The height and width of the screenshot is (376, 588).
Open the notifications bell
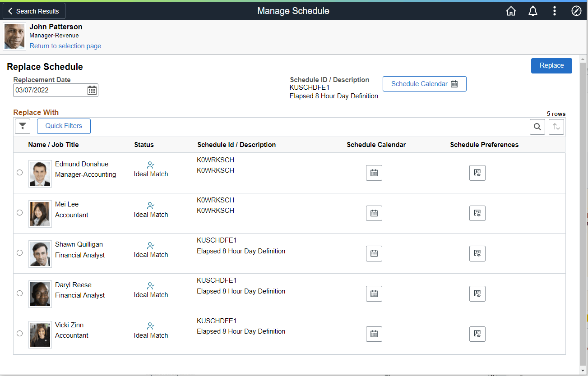pos(532,10)
